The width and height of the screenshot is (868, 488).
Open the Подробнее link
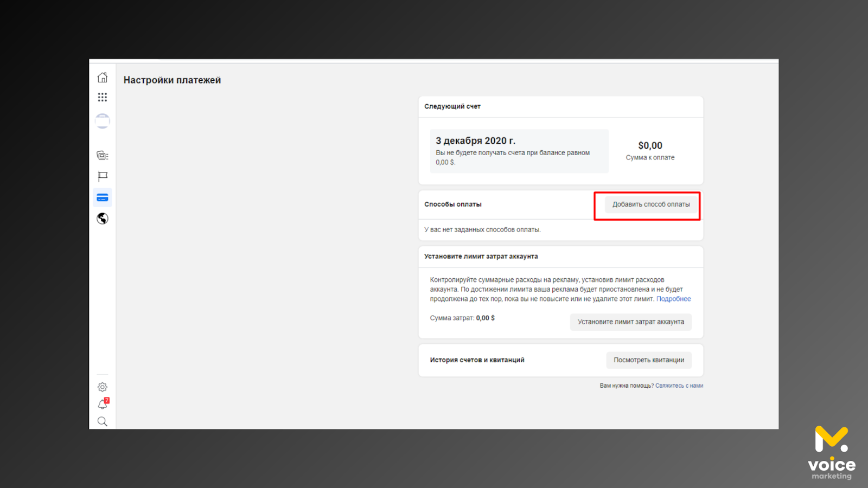pyautogui.click(x=674, y=299)
